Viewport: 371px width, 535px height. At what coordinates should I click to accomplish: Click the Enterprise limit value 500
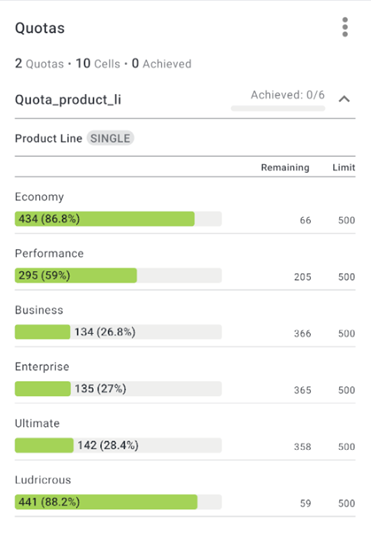coord(346,390)
